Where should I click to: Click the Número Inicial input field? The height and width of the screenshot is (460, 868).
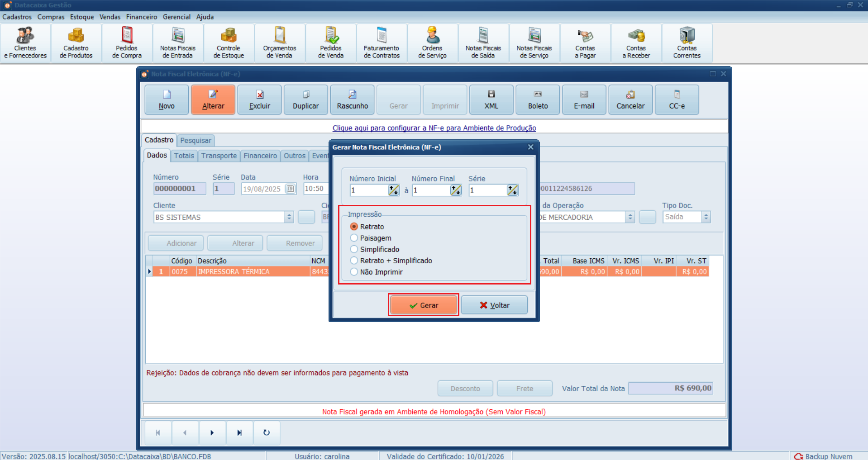[368, 190]
